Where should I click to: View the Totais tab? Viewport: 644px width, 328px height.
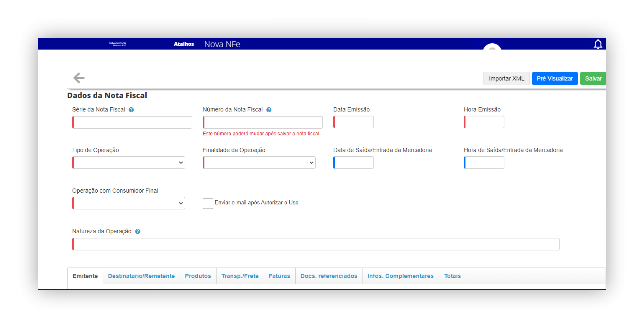(452, 276)
